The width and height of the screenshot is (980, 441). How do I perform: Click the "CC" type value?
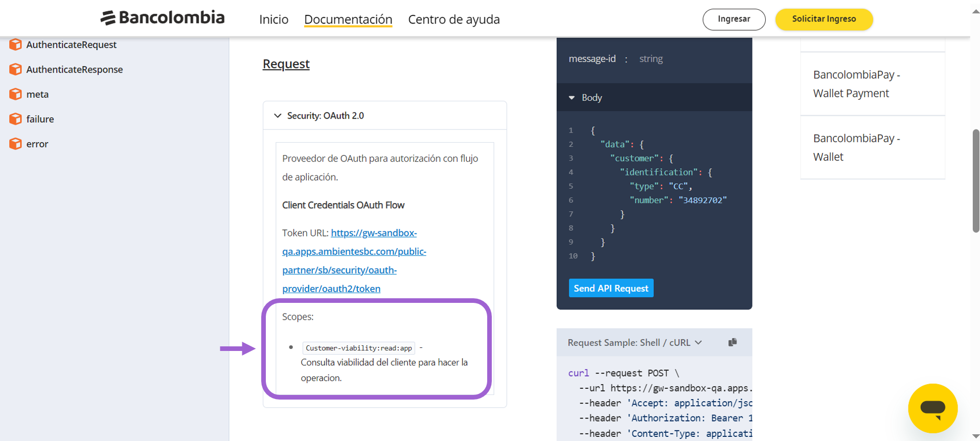[678, 186]
